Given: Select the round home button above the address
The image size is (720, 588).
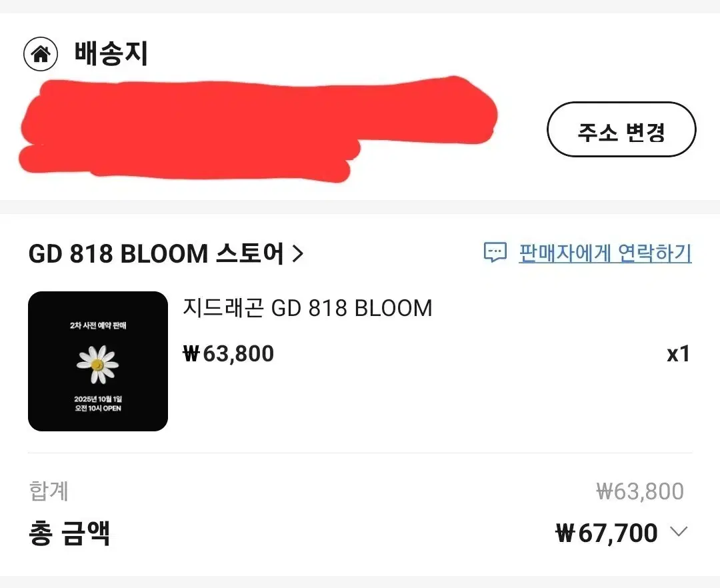Looking at the screenshot, I should point(40,53).
